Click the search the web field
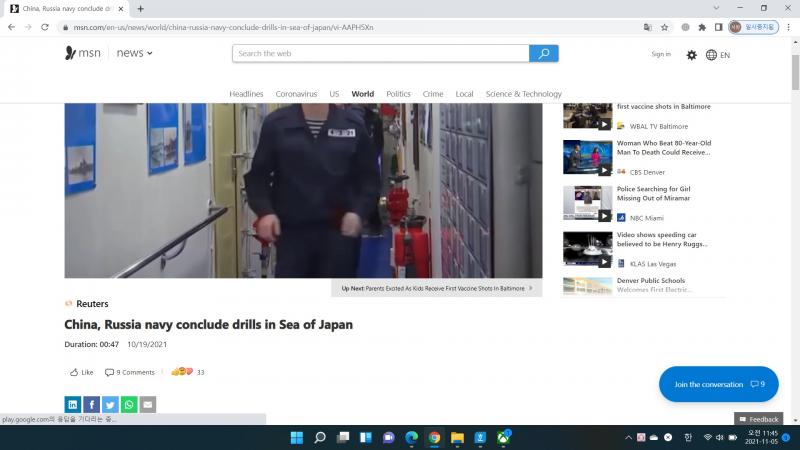The width and height of the screenshot is (800, 450). point(380,53)
